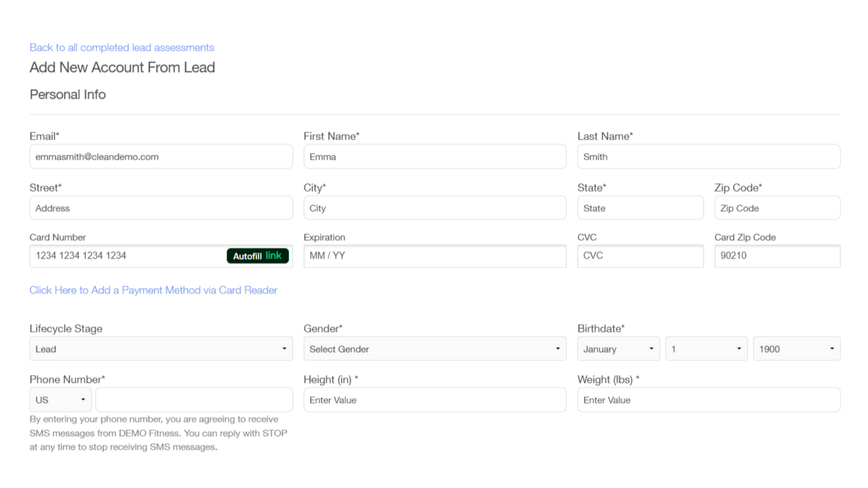Open the Lifecycle Stage dropdown

pyautogui.click(x=161, y=348)
